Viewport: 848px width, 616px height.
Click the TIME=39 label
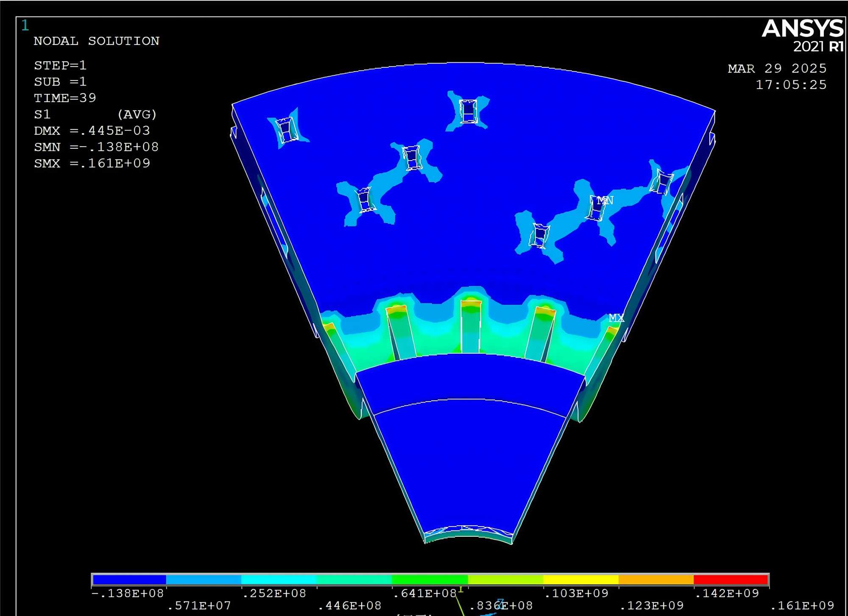65,98
